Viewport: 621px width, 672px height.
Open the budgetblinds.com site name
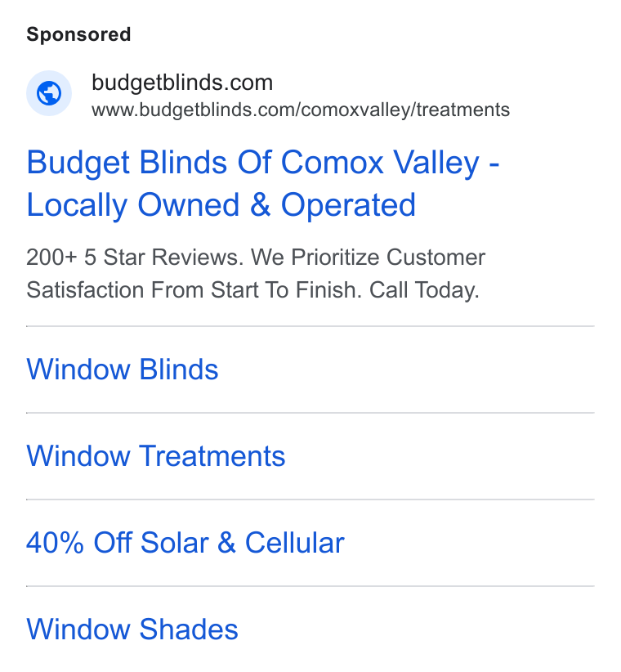(182, 83)
